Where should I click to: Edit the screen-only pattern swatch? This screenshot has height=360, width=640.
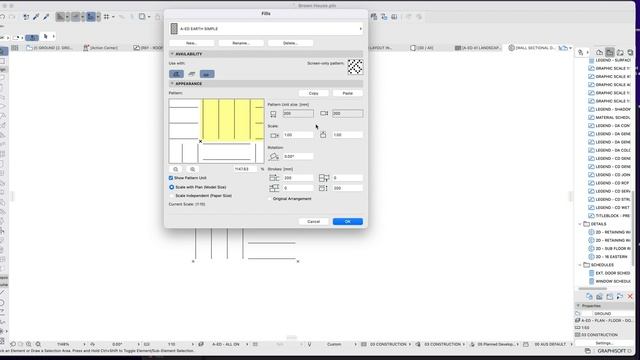pyautogui.click(x=355, y=67)
